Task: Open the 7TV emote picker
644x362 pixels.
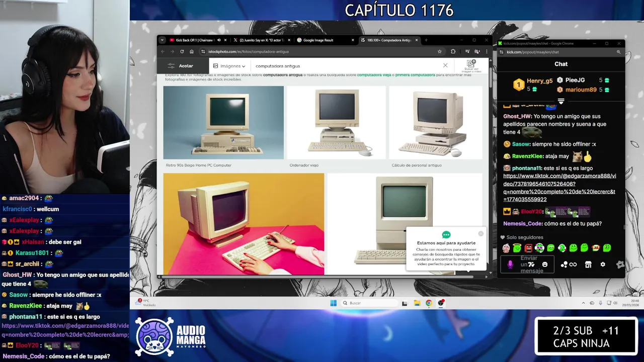Action: coord(531,264)
